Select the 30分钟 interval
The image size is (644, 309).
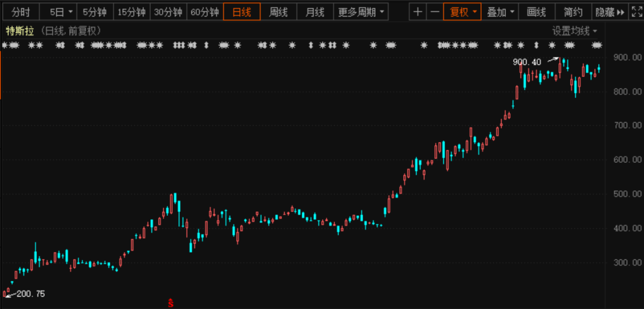point(168,12)
